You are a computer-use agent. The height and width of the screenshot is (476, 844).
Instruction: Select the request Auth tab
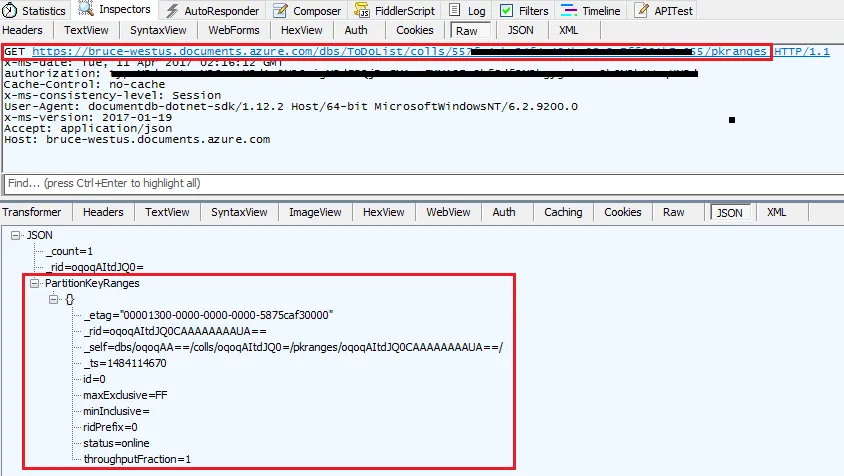click(x=356, y=30)
